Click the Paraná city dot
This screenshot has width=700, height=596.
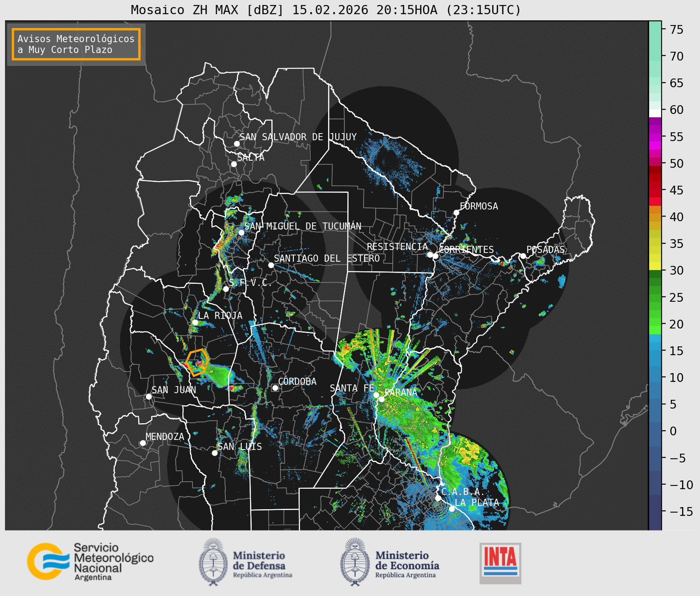[x=382, y=399]
